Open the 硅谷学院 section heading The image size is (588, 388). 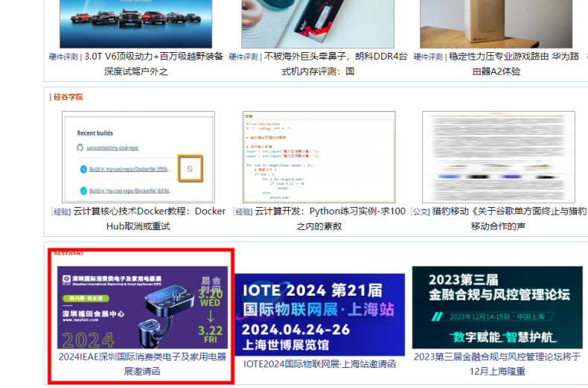point(67,97)
